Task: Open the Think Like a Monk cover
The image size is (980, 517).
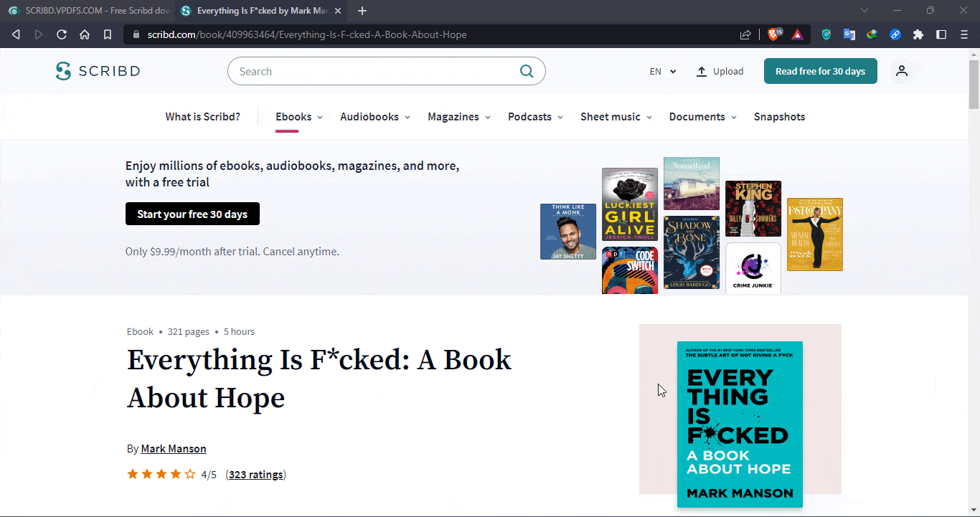Action: coord(568,232)
